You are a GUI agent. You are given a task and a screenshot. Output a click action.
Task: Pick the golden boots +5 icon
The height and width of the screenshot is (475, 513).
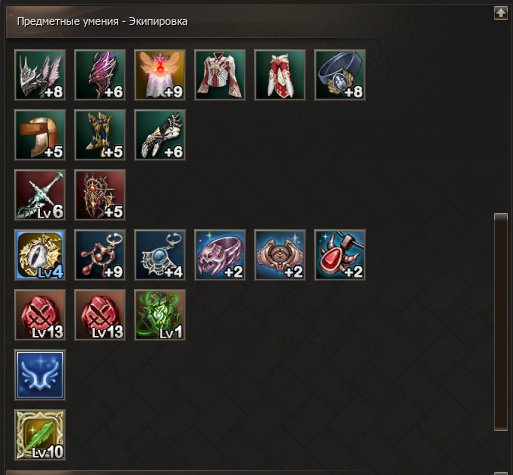coord(100,135)
